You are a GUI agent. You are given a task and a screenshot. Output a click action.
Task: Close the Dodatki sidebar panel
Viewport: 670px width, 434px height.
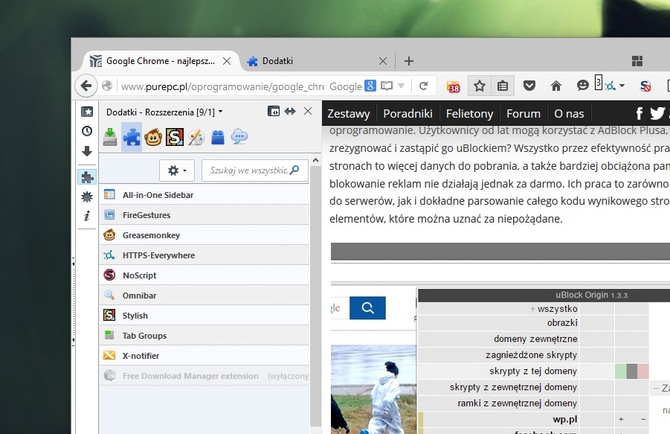coord(308,111)
